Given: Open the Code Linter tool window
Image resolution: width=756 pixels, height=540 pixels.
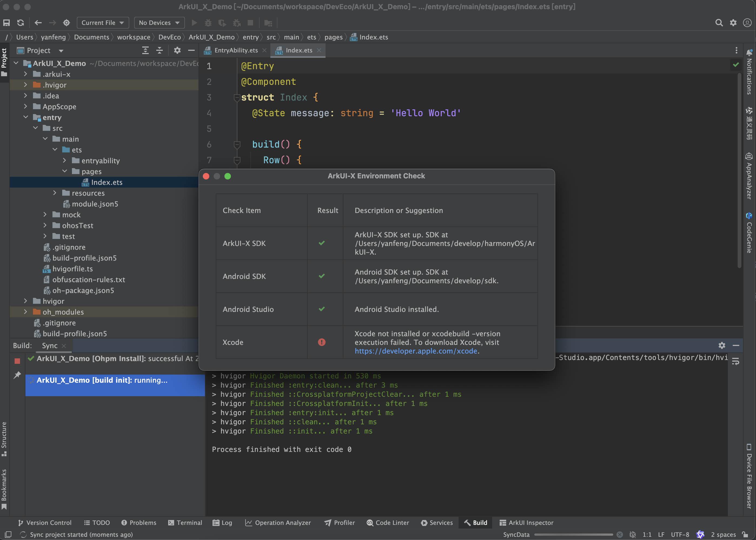Looking at the screenshot, I should click(x=388, y=523).
